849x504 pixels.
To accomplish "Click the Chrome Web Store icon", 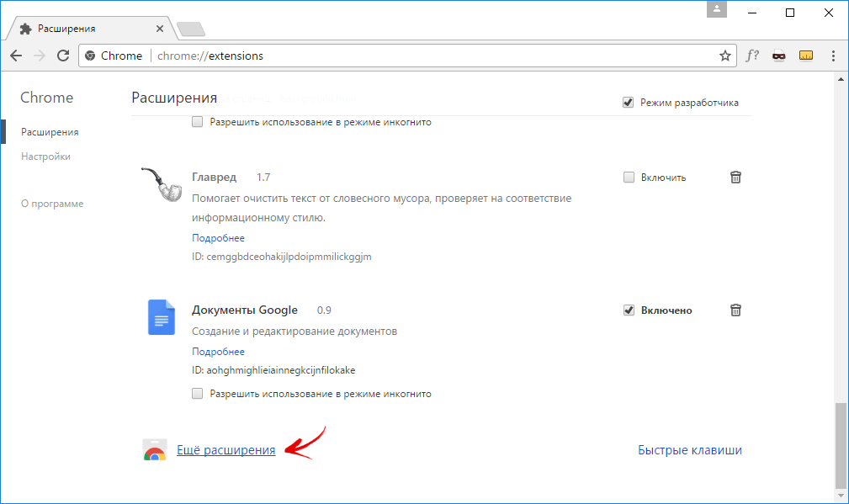I will click(x=155, y=450).
